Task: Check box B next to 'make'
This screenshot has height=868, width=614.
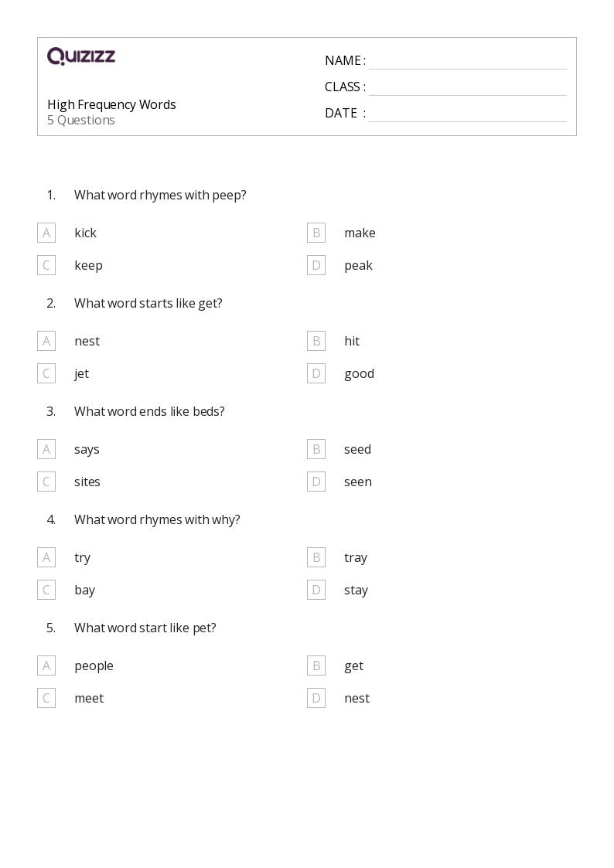Action: [x=316, y=233]
